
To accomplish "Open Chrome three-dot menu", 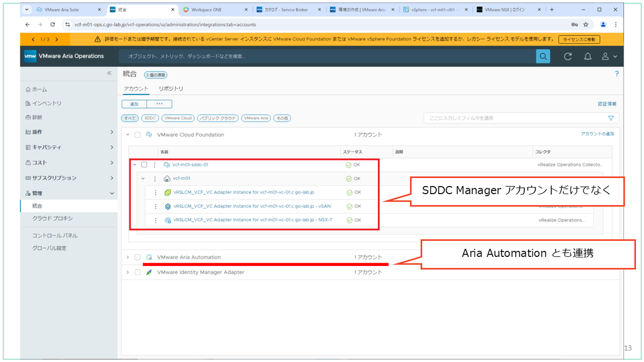I will coord(616,25).
